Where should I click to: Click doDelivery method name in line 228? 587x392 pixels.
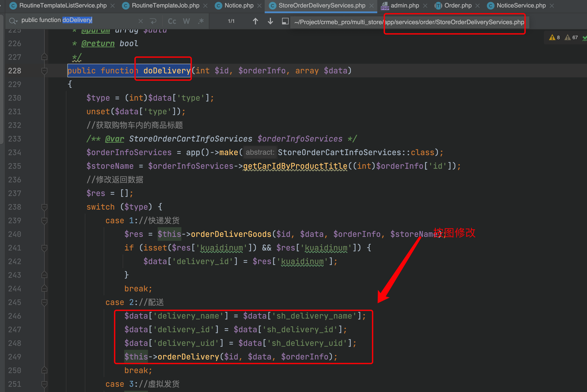tap(167, 71)
